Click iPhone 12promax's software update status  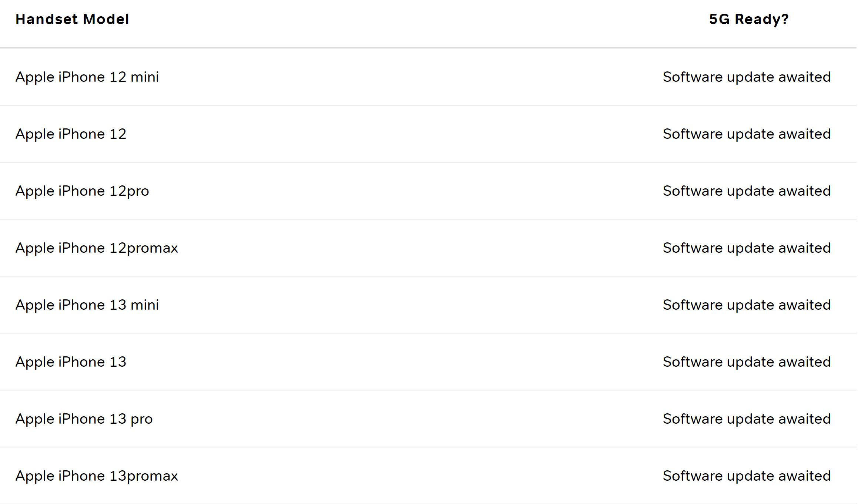pyautogui.click(x=747, y=248)
